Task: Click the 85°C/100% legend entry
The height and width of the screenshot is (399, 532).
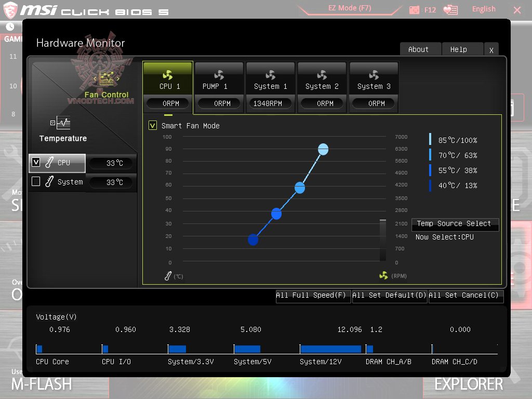Action: click(x=454, y=140)
